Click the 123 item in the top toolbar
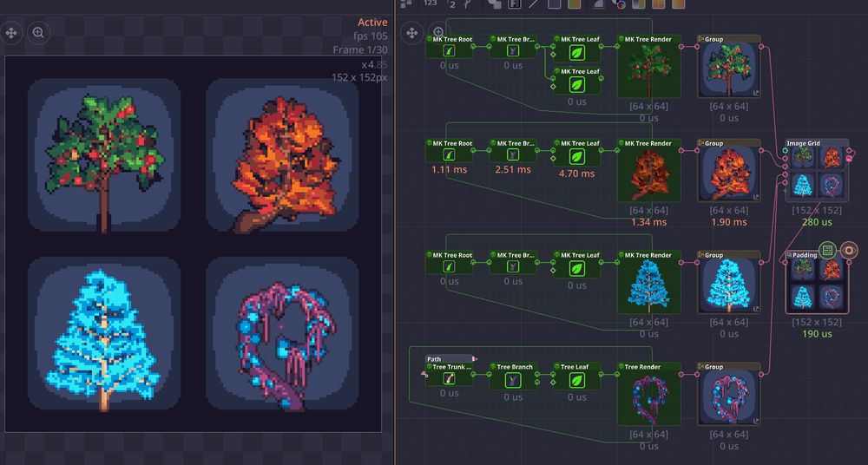The height and width of the screenshot is (465, 868). coord(431,3)
